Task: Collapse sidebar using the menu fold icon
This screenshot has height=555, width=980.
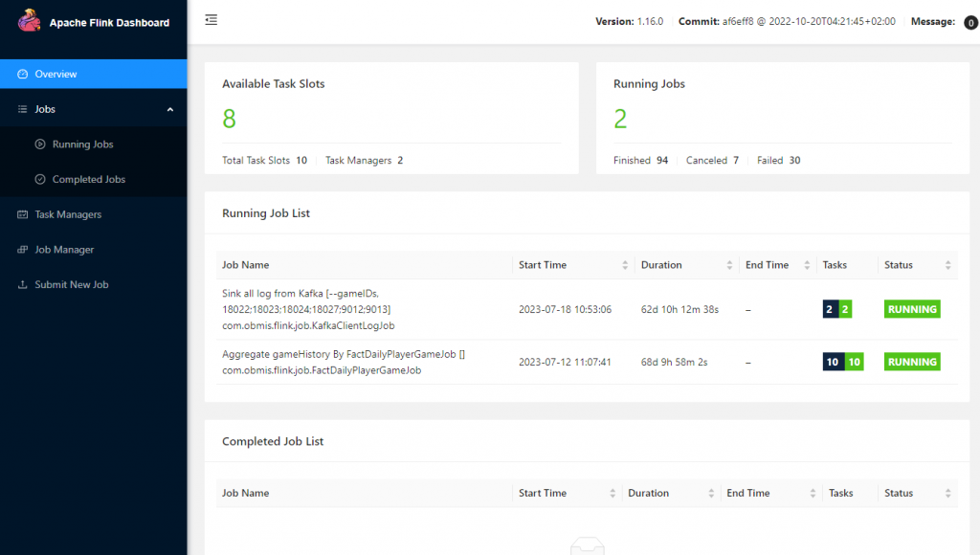Action: 211,20
